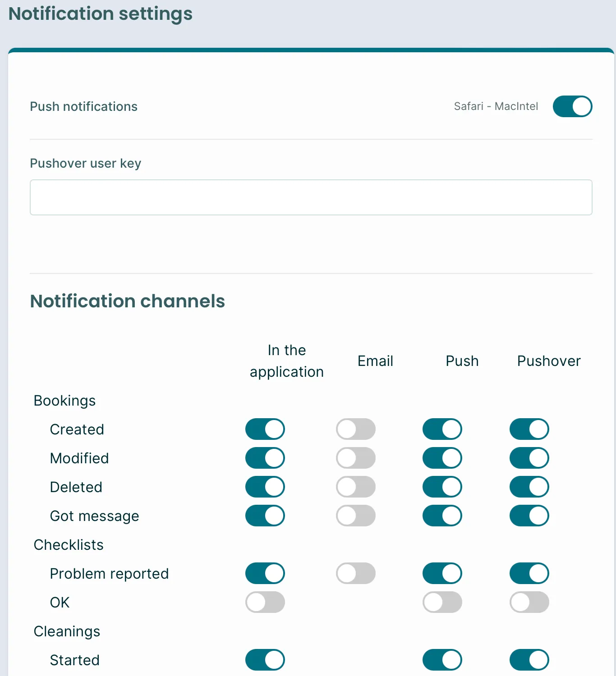
Task: Disable Push toggle for Bookings Created
Action: tap(442, 429)
